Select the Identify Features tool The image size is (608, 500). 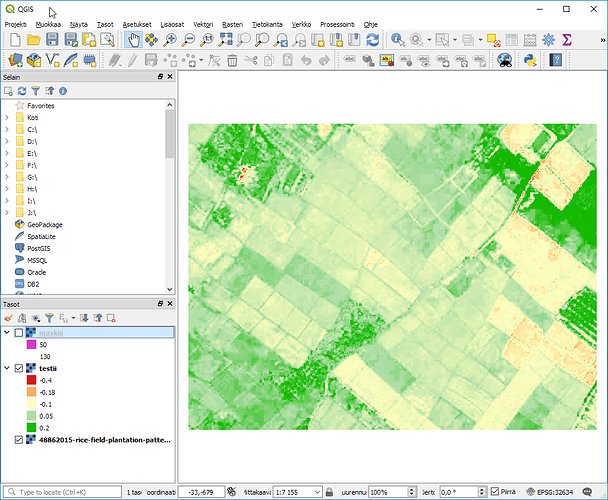click(398, 40)
